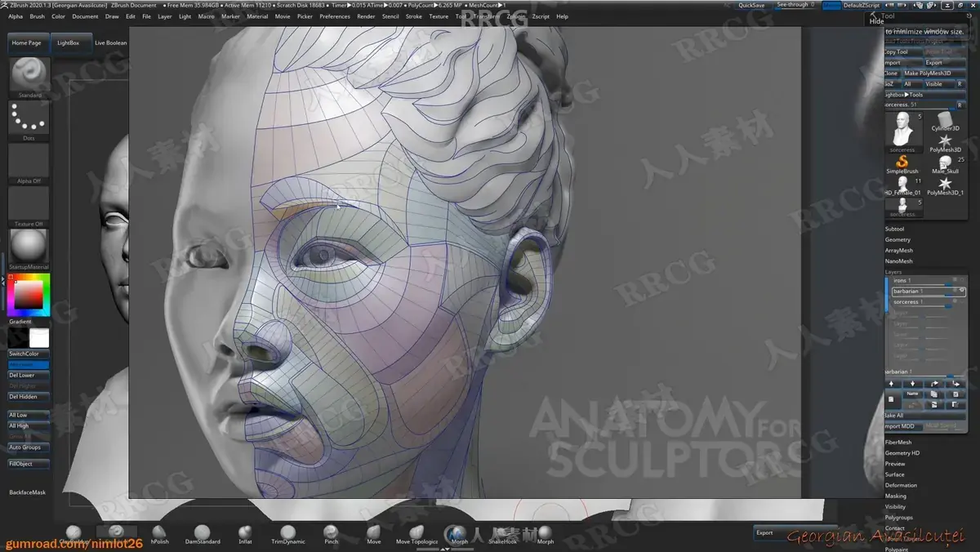Viewport: 980px width, 552px height.
Task: Toggle See-through mode
Action: click(795, 5)
